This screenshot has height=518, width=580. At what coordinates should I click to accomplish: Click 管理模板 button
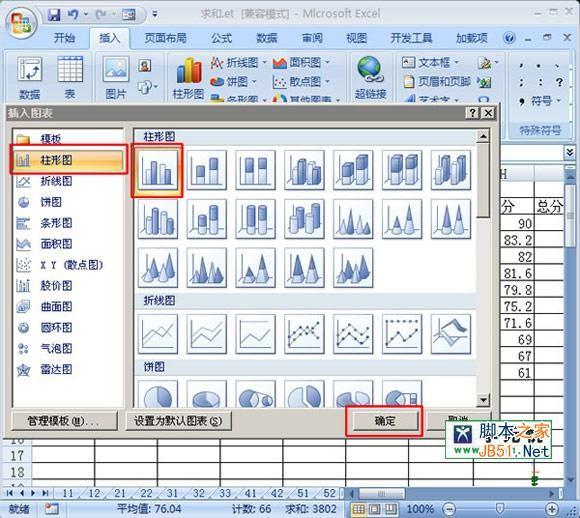pos(64,421)
